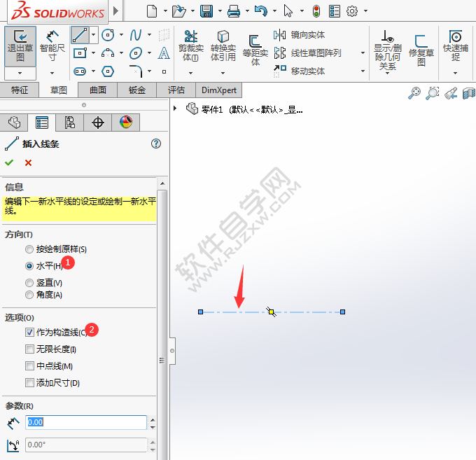Open the Options gear icon
This screenshot has height=460, width=476.
pyautogui.click(x=352, y=11)
